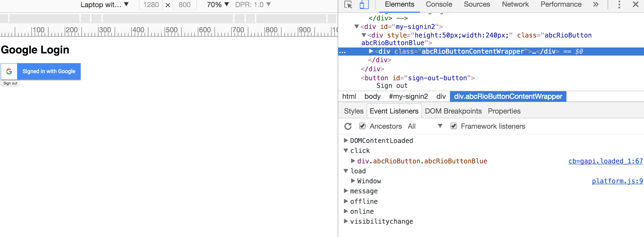Select html in the breadcrumb trail
The width and height of the screenshot is (644, 237).
click(349, 96)
